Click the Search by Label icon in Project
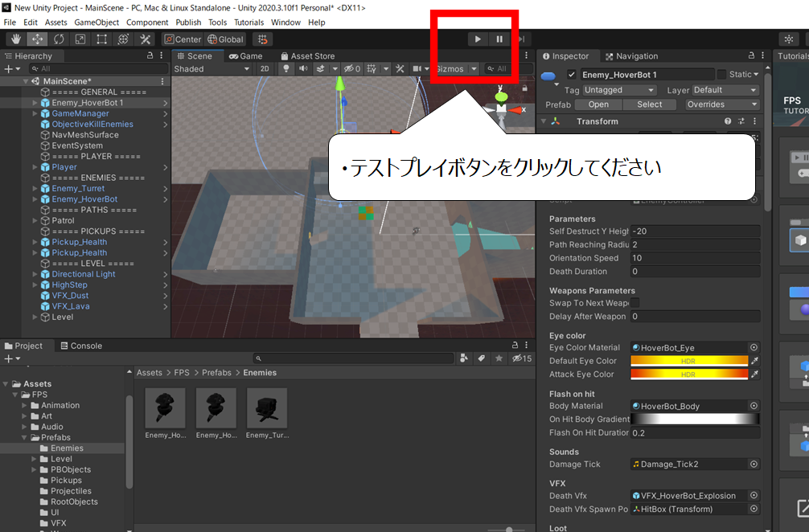This screenshot has height=532, width=809. point(482,358)
